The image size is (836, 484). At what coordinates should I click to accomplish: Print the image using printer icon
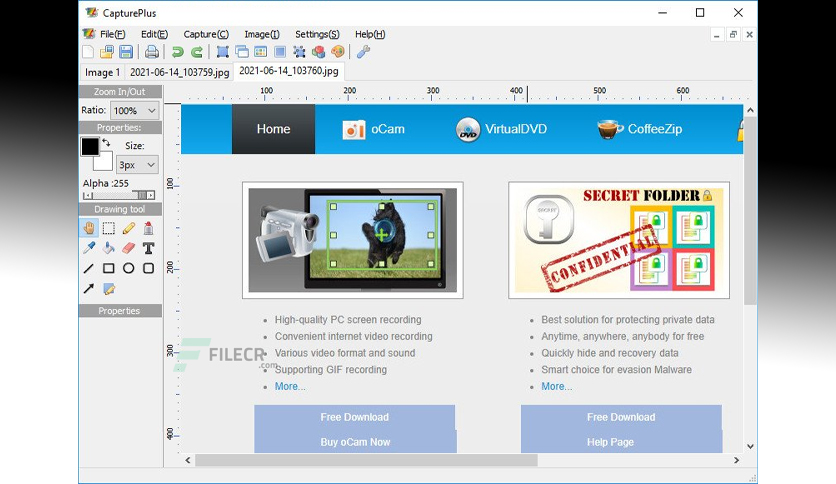coord(152,52)
